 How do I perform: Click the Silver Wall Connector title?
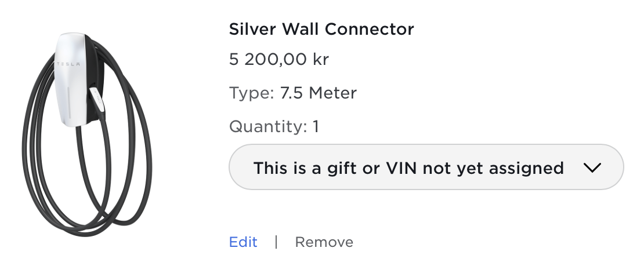pos(321,29)
